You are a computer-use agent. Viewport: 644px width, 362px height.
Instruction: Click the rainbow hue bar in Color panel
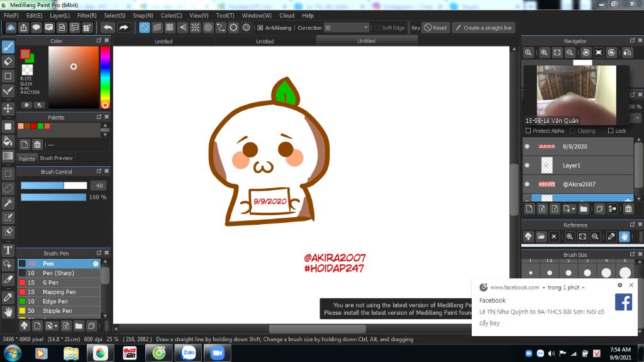(105, 77)
